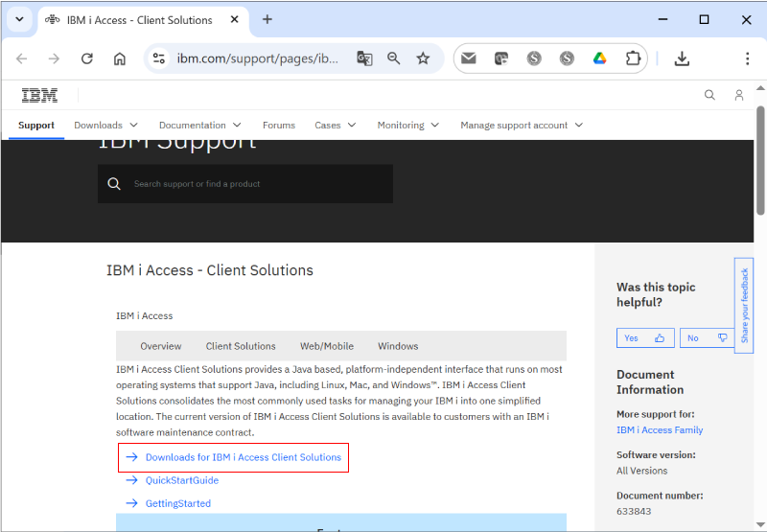Click the zoom magnifier icon in address bar
Viewport: 767px width, 532px height.
(394, 58)
